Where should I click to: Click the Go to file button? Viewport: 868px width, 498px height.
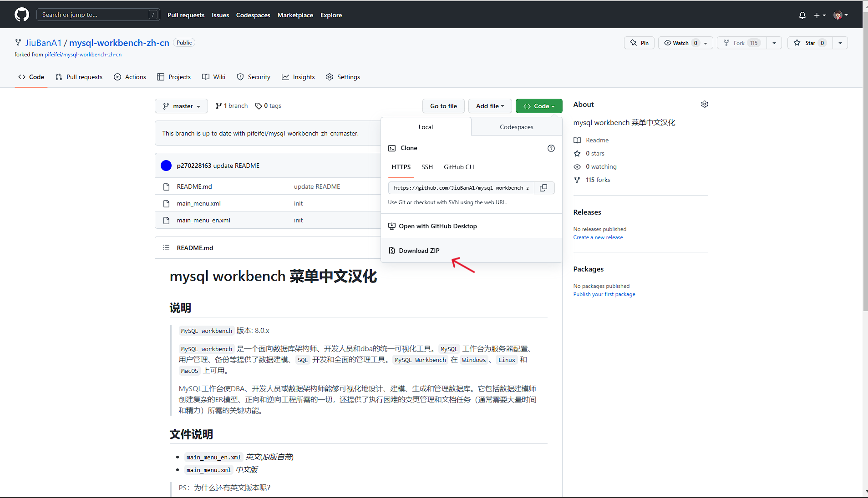point(443,106)
